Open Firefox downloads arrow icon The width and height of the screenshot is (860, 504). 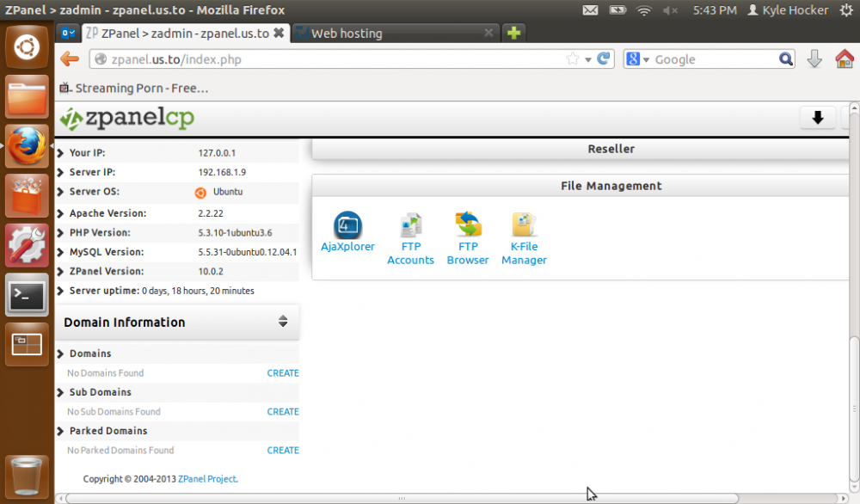[814, 59]
